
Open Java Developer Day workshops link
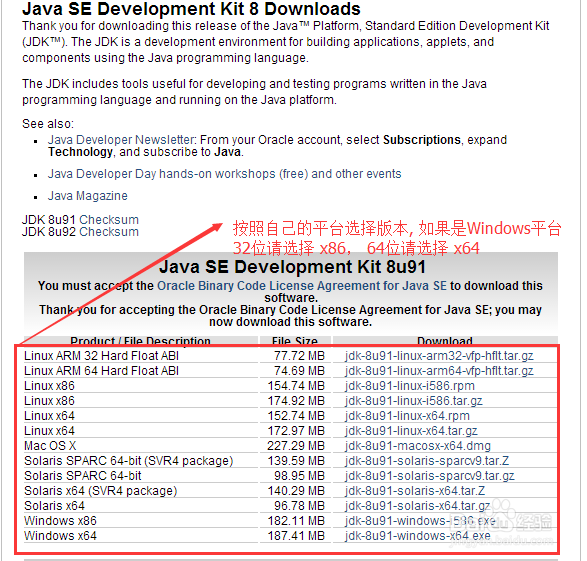tap(224, 174)
